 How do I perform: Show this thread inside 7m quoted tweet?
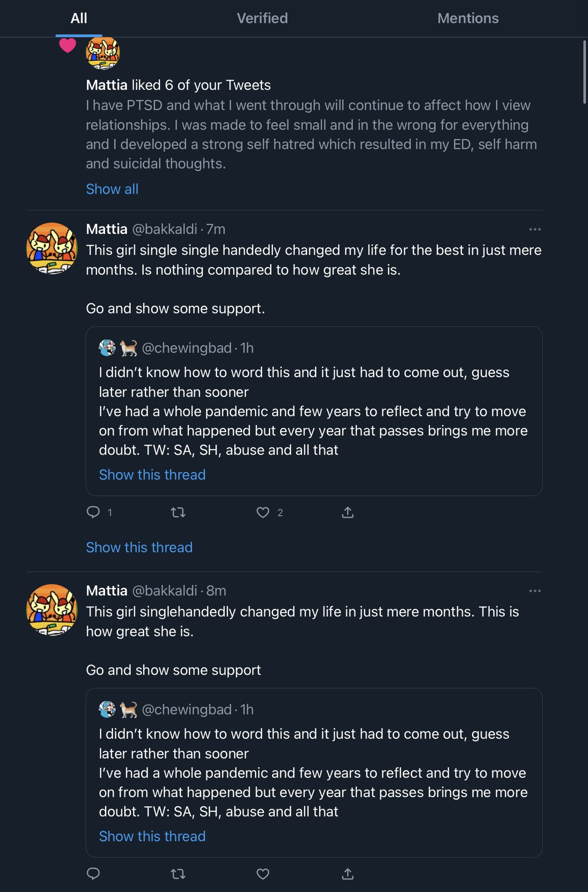pos(152,474)
